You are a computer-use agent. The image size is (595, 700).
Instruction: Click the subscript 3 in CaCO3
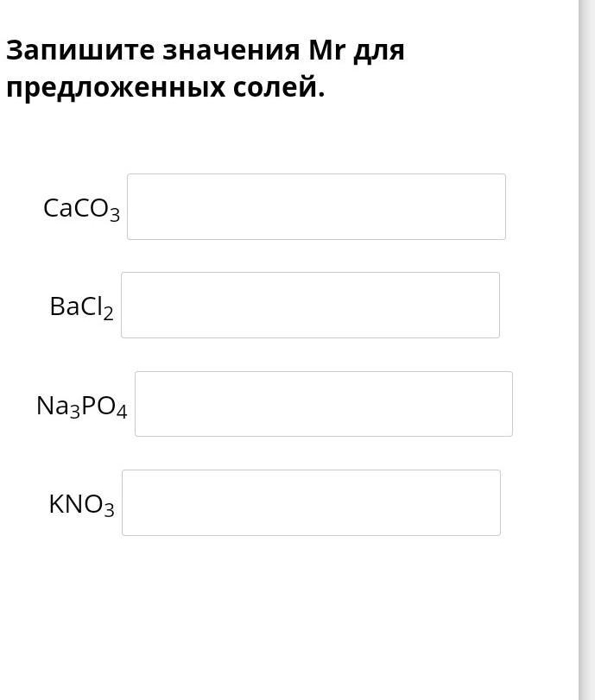tap(114, 215)
